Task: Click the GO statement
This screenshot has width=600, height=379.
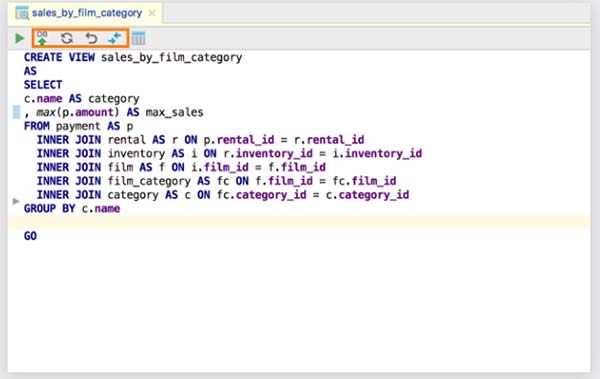Action: click(31, 236)
